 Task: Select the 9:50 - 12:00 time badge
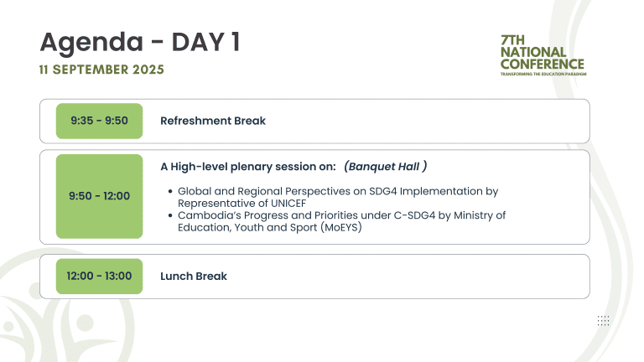pos(100,196)
